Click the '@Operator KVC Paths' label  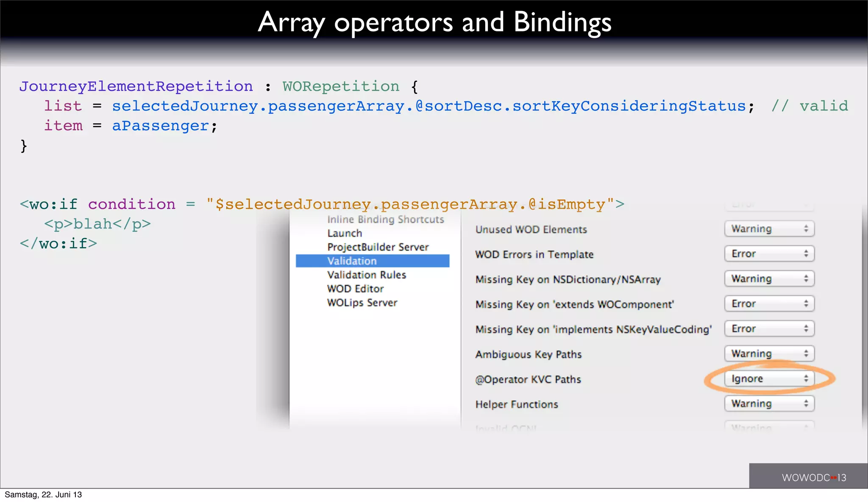pos(528,379)
